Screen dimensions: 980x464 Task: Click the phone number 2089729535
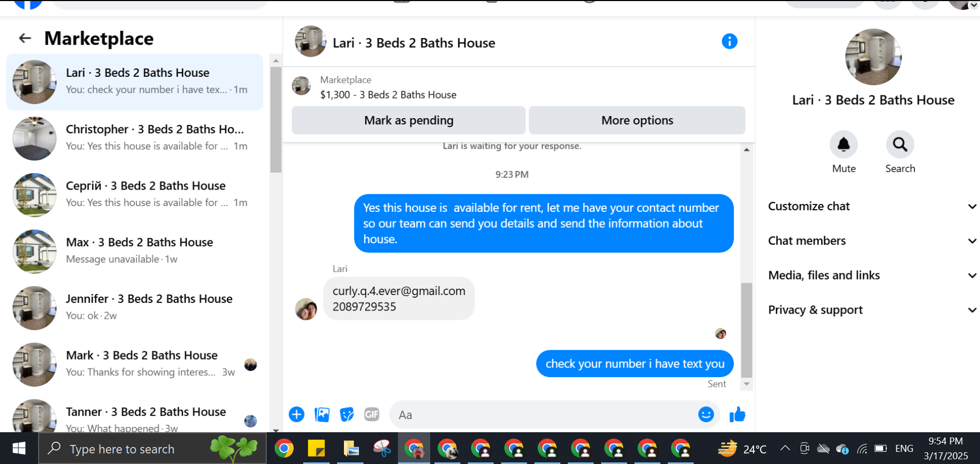364,307
